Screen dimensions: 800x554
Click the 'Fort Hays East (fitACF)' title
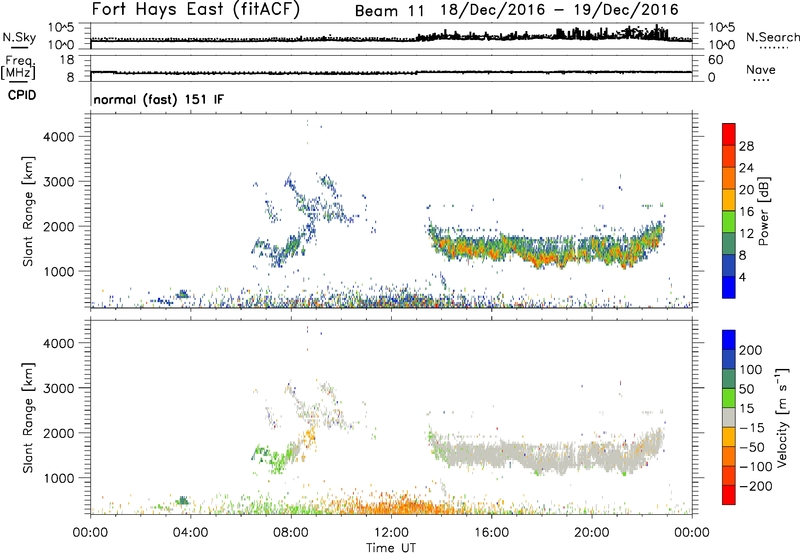[x=196, y=9]
